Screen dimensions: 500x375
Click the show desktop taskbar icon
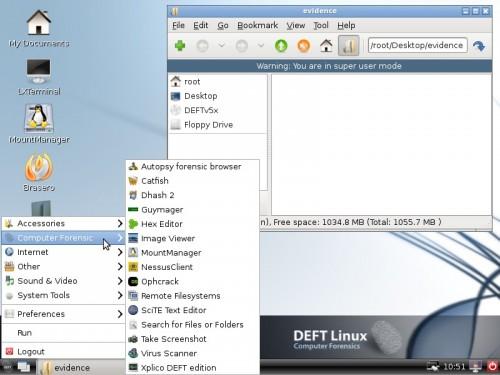[x=24, y=367]
